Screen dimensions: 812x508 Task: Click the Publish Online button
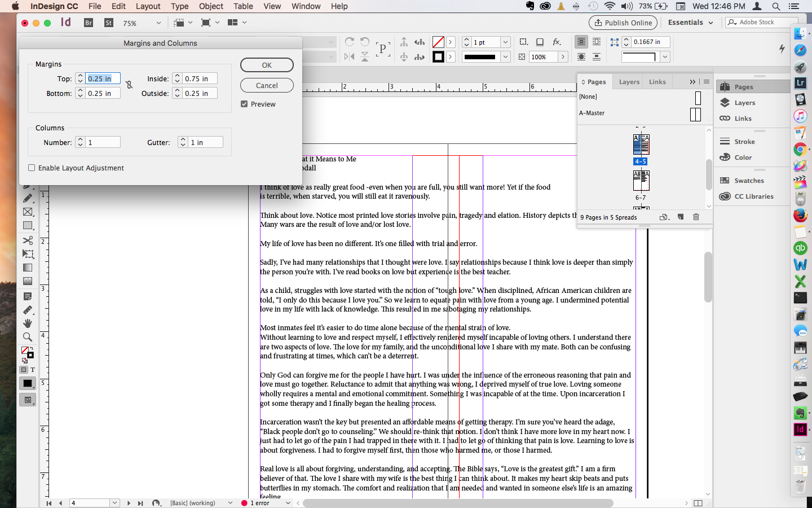pos(623,23)
